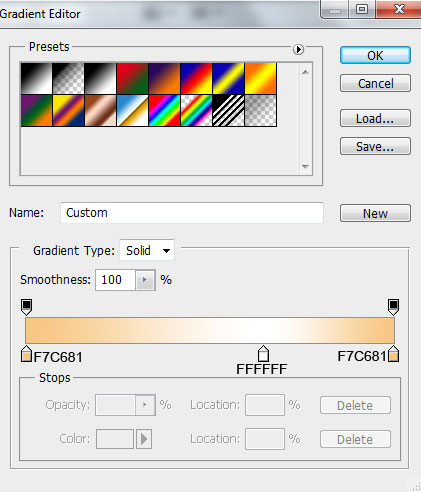Select the left F7C681 color stop

pos(26,354)
